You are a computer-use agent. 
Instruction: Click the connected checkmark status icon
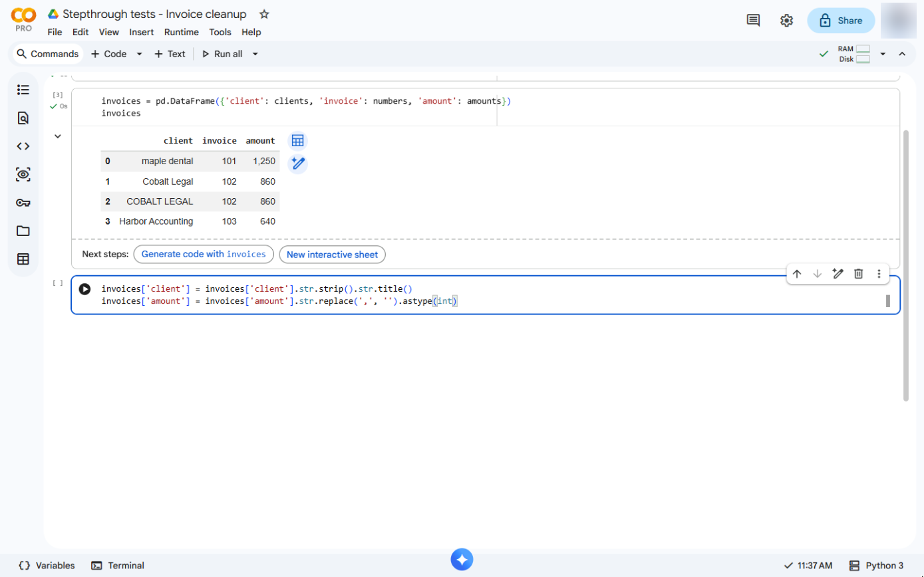click(x=824, y=54)
